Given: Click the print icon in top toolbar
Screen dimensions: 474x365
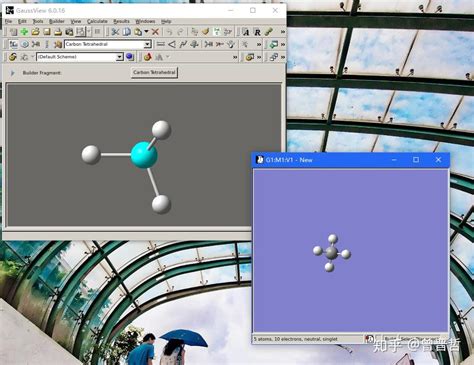Looking at the screenshot, I should (x=58, y=32).
